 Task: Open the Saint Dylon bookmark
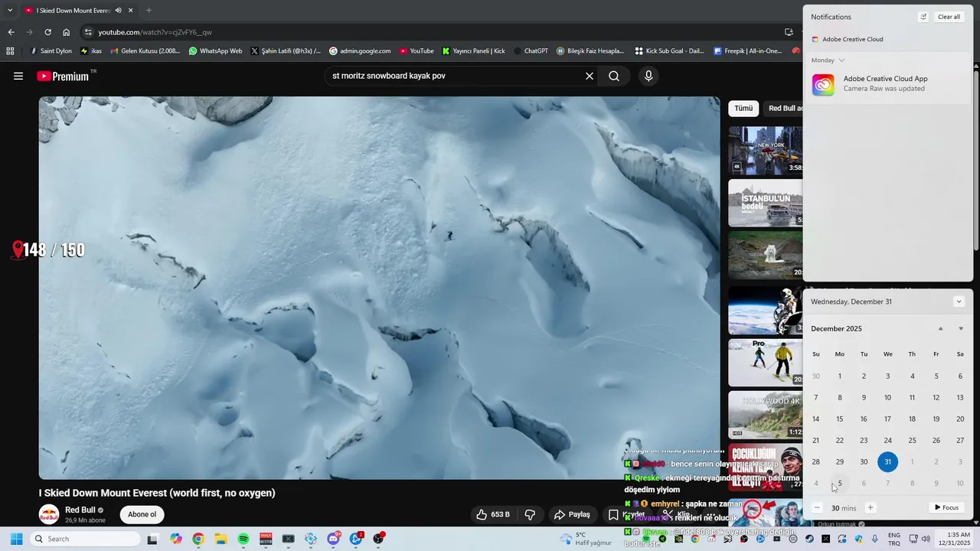[x=51, y=51]
